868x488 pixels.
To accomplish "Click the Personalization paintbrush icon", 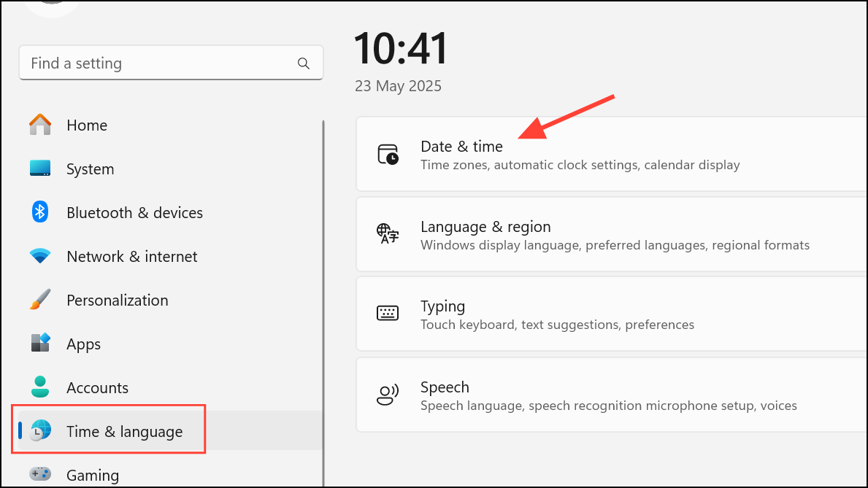I will pyautogui.click(x=40, y=299).
